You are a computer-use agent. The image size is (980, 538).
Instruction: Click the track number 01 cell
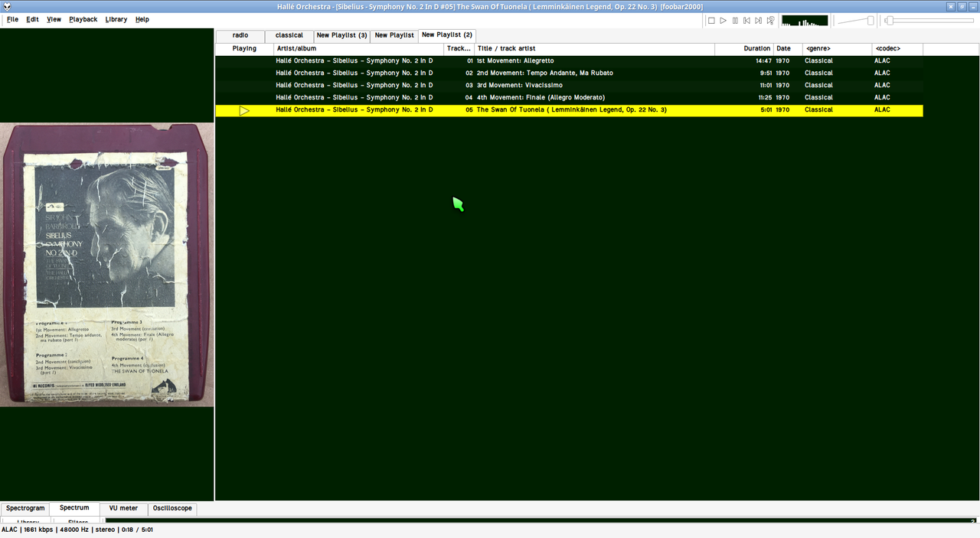pyautogui.click(x=469, y=61)
